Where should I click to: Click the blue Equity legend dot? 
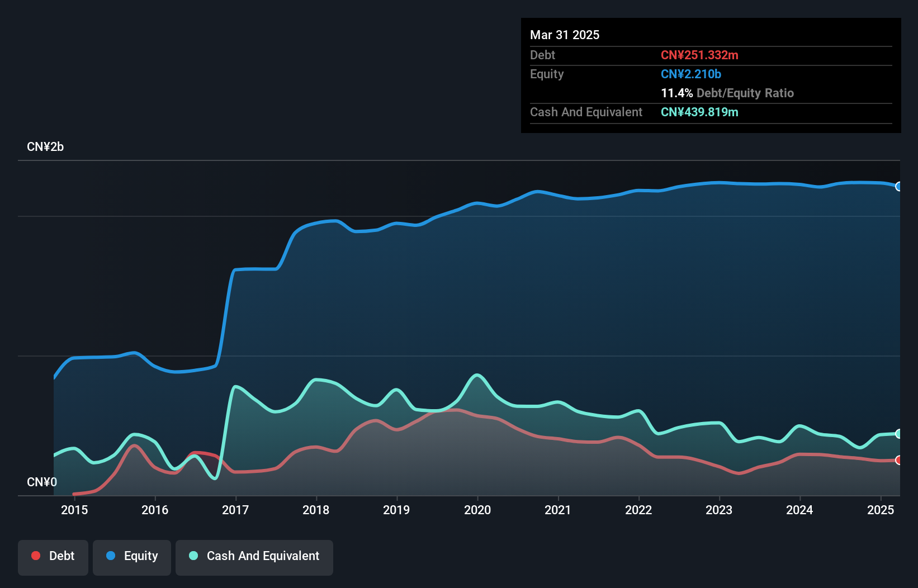(111, 556)
